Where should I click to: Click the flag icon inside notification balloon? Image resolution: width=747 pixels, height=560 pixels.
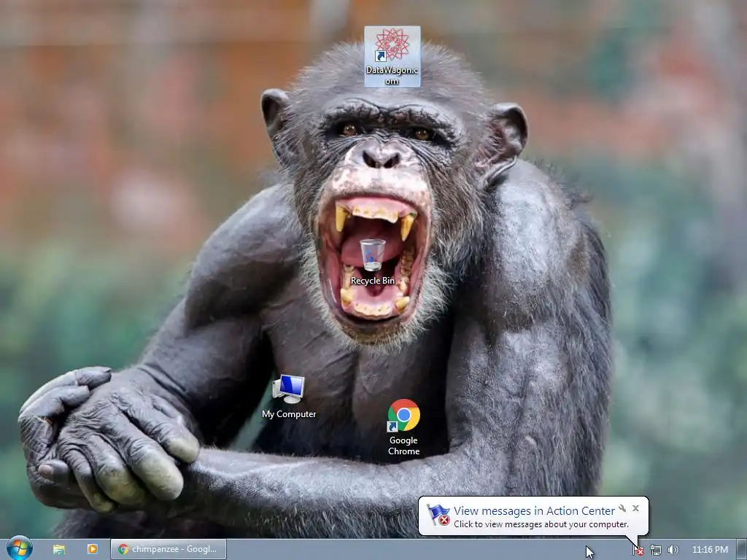438,515
